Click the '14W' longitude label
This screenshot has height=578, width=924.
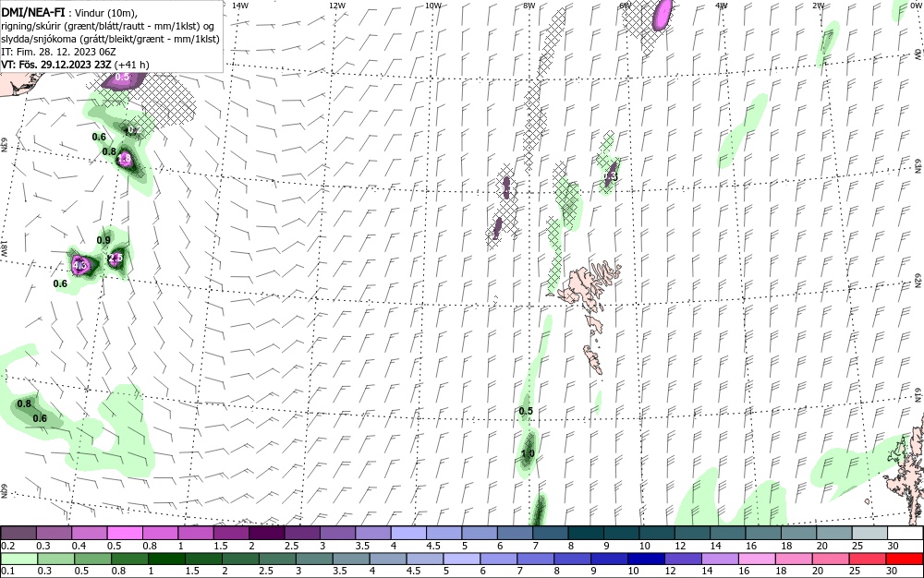pyautogui.click(x=240, y=6)
